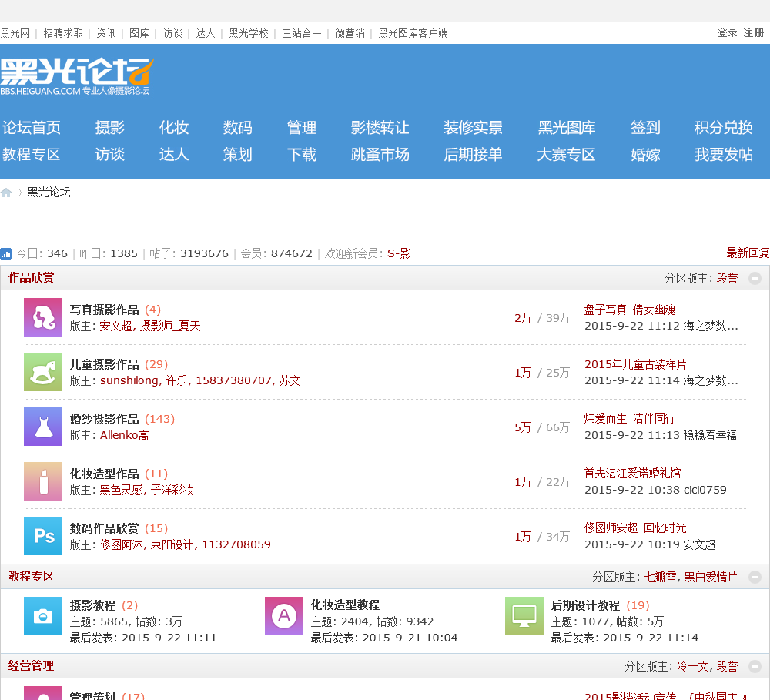
Task: Open 装修实景 in navigation
Action: (473, 128)
